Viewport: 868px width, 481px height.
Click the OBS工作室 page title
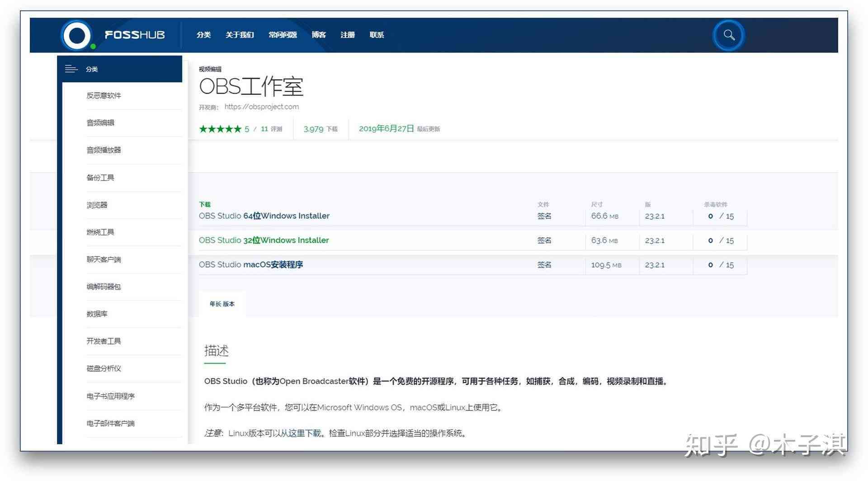pos(251,86)
